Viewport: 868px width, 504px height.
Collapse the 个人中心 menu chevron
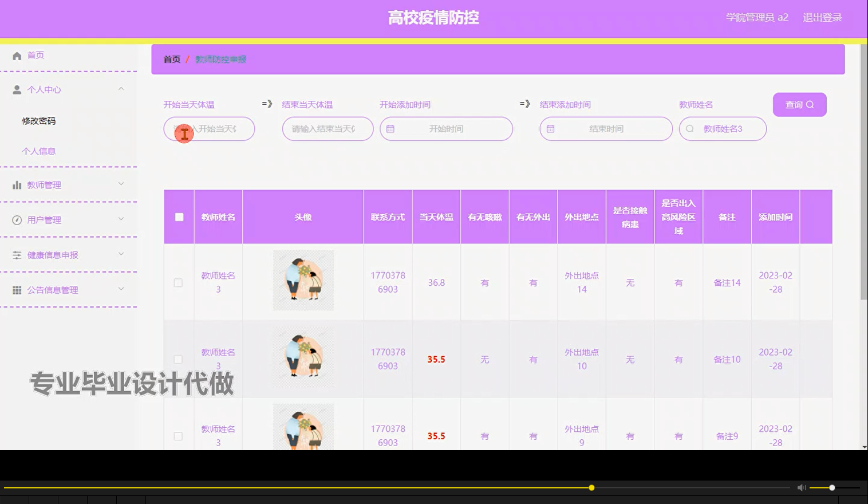click(x=121, y=89)
